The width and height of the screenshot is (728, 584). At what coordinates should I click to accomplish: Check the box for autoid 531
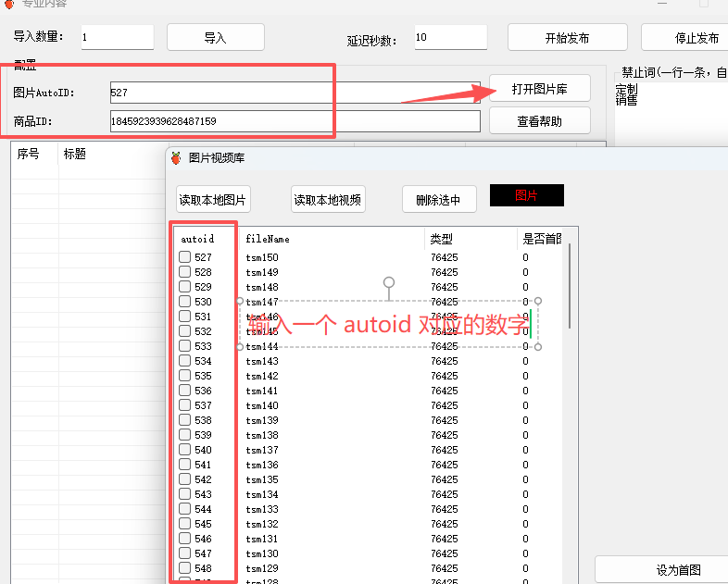coord(185,316)
